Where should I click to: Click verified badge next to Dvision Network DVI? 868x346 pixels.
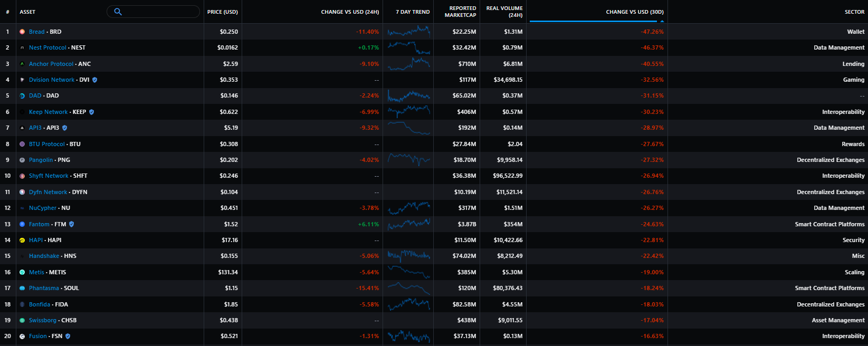(95, 80)
